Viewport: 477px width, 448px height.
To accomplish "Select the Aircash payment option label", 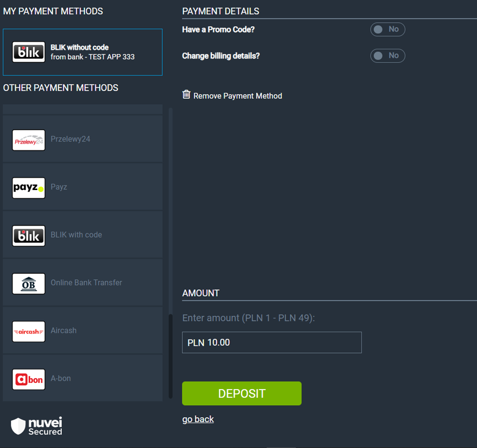I will pos(64,330).
